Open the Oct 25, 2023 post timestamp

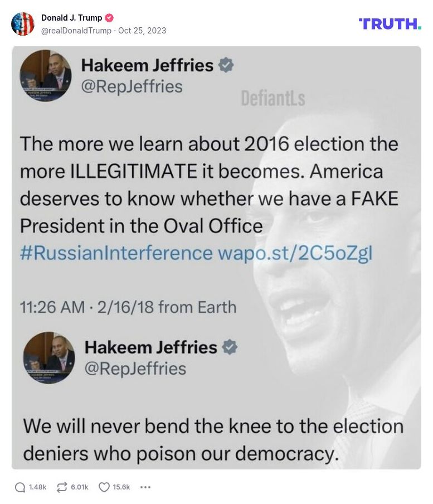(x=142, y=31)
